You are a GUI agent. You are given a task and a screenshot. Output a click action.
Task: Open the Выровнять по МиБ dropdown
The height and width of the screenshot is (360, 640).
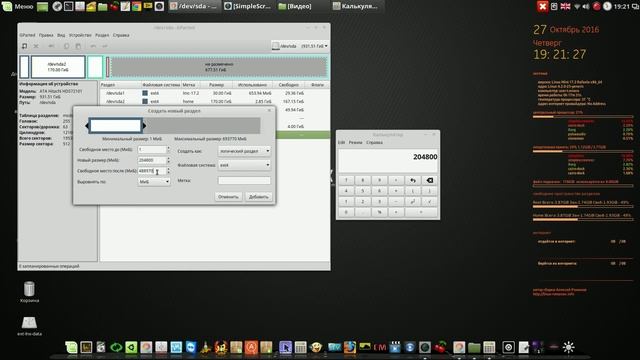[154, 182]
